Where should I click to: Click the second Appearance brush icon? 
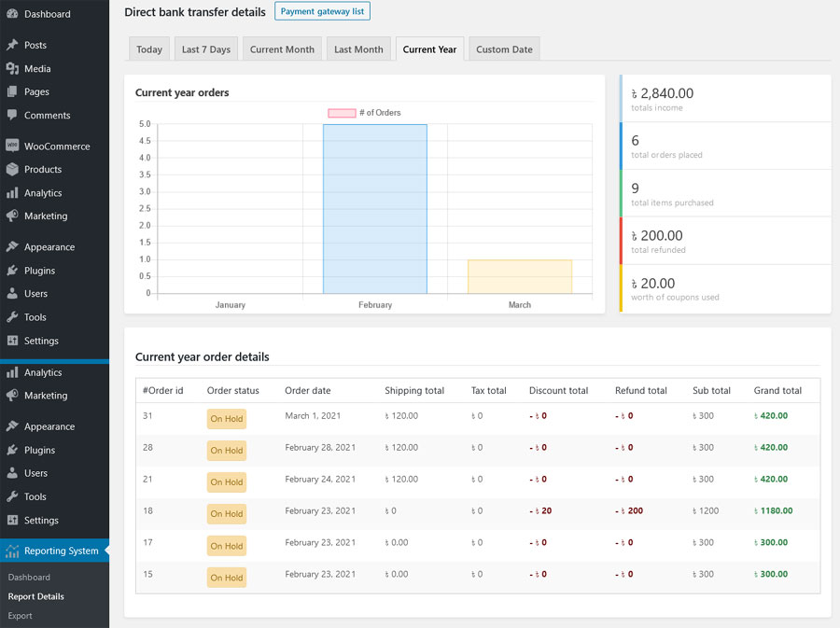point(12,426)
